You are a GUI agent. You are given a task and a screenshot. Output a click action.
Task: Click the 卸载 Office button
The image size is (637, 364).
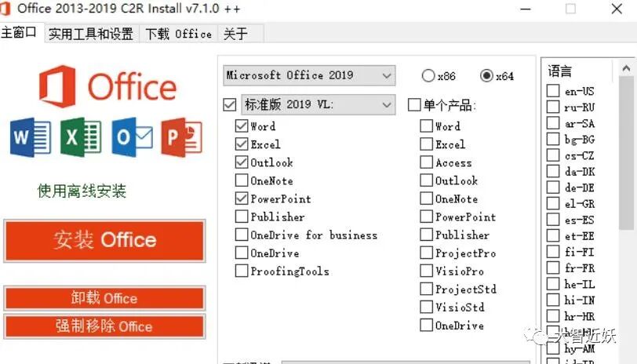click(x=104, y=298)
